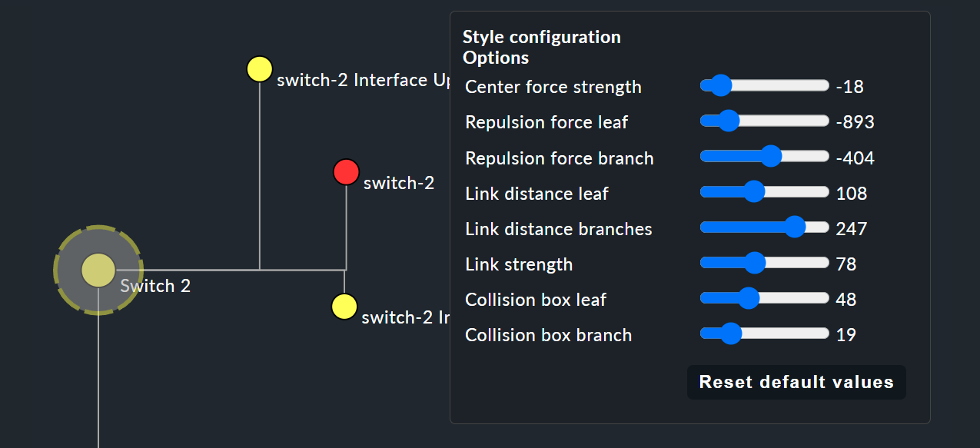The width and height of the screenshot is (980, 448).
Task: Click the Repulsion force leaf slider handle
Action: pos(728,121)
